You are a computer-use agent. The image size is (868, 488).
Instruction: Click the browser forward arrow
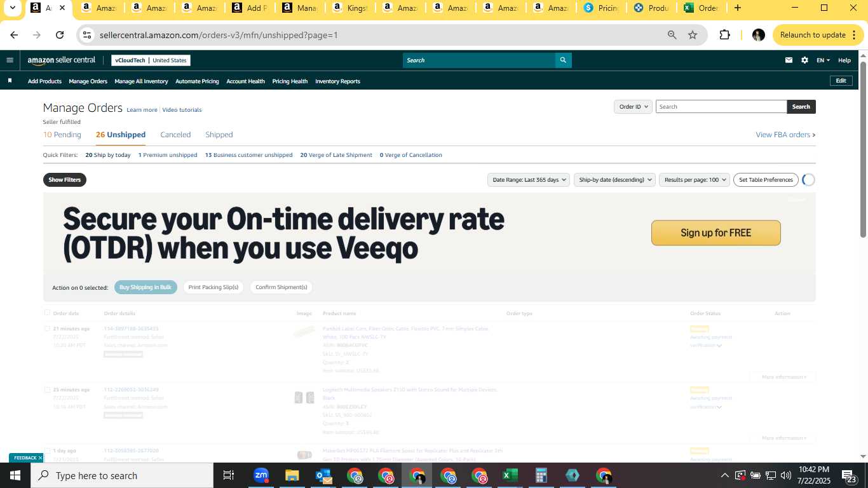coord(37,35)
